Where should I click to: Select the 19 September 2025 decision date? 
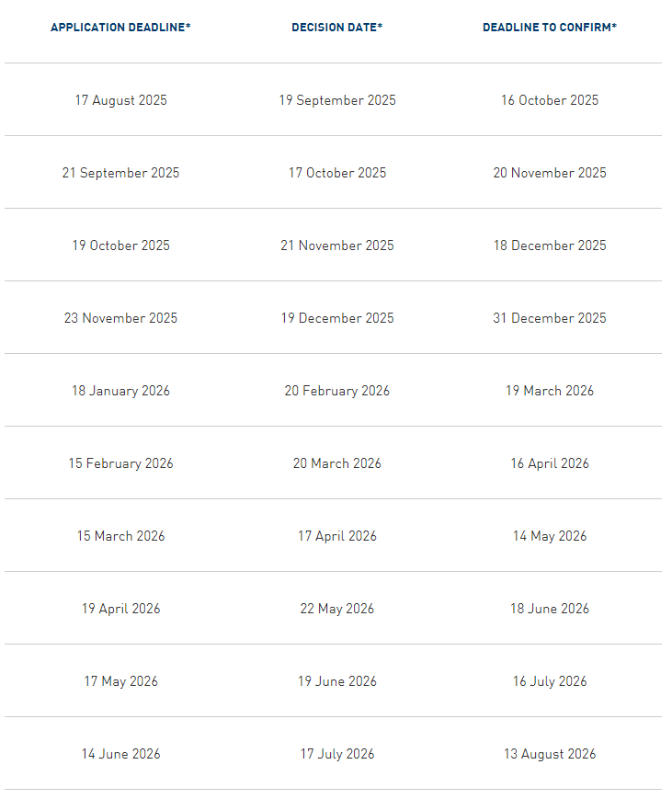pos(336,100)
